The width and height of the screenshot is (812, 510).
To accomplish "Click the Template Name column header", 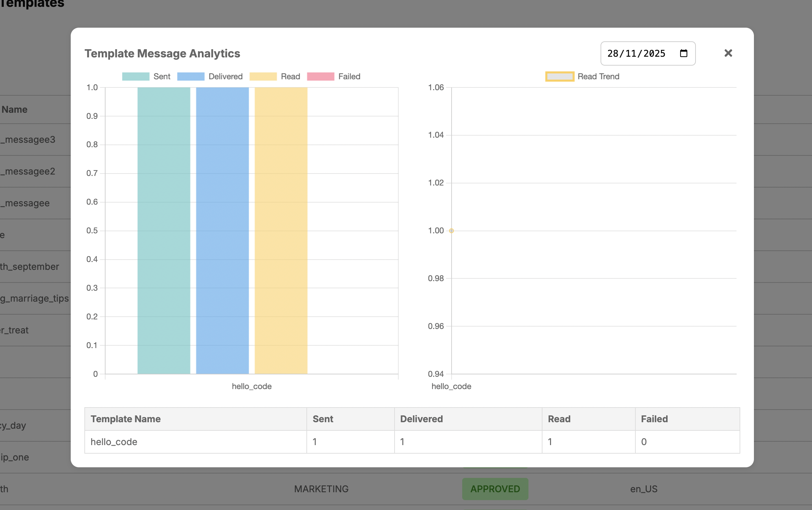I will pos(126,419).
